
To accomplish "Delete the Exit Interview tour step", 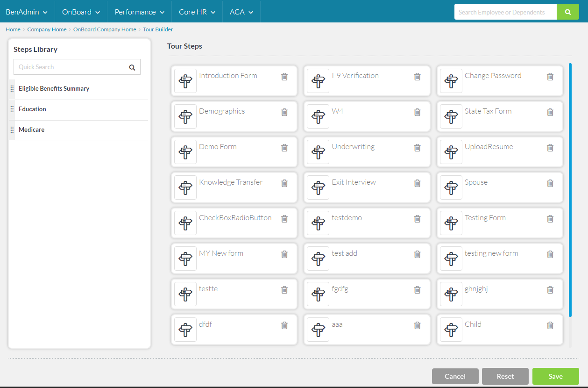I will [417, 183].
